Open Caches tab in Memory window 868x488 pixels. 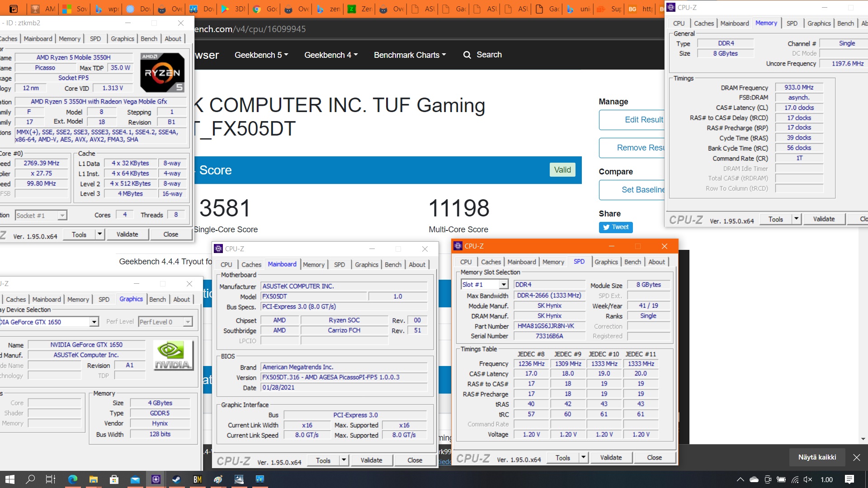coord(703,23)
